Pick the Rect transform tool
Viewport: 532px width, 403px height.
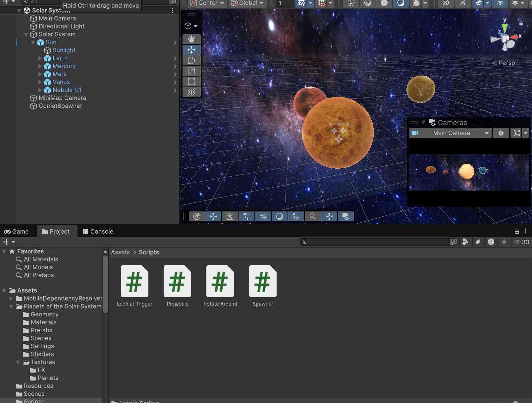(x=191, y=82)
